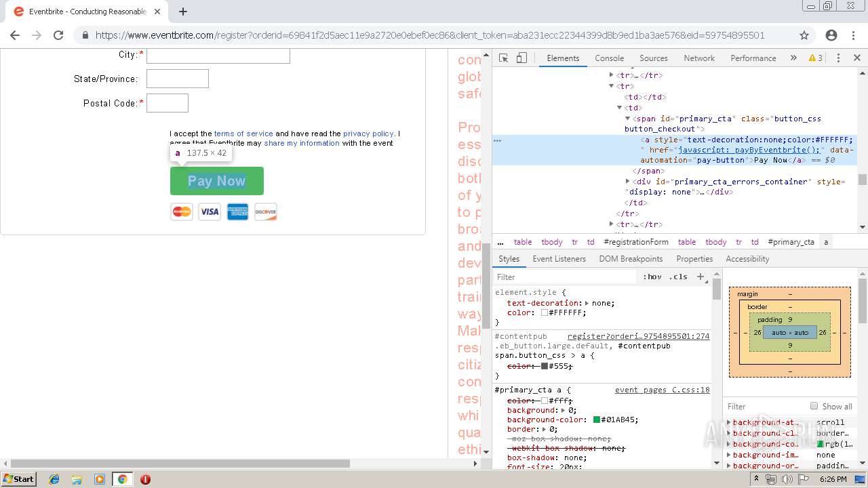This screenshot has width=868, height=488.
Task: Switch to the Performance tab
Action: [753, 58]
